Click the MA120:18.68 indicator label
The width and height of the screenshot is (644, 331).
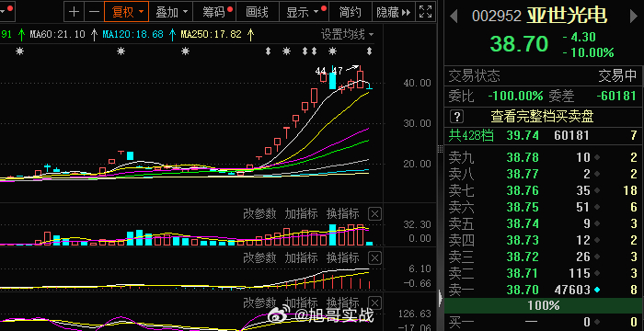tap(132, 35)
